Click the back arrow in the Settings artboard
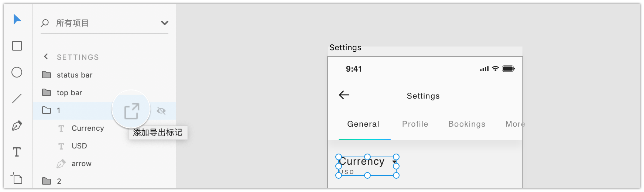The height and width of the screenshot is (192, 644). [344, 95]
